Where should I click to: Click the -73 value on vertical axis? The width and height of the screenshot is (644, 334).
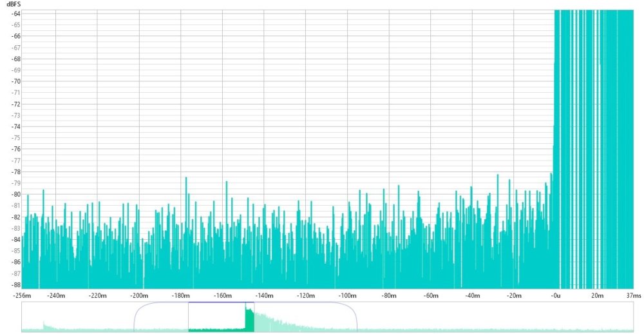(x=15, y=115)
